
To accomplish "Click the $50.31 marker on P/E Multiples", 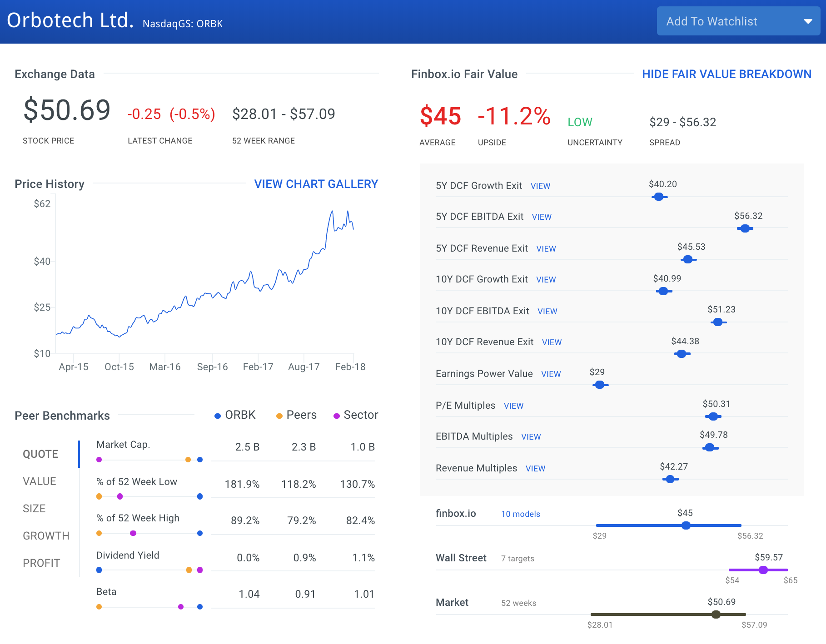I will [x=713, y=416].
